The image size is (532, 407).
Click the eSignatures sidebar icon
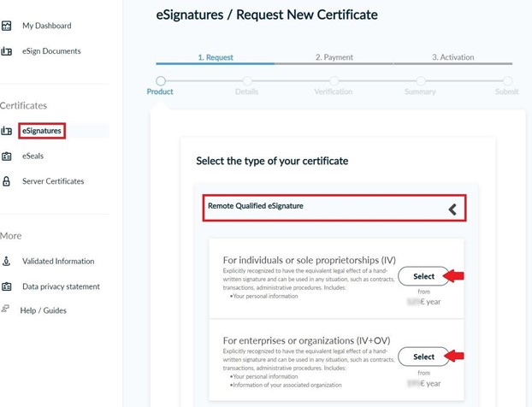click(x=7, y=131)
